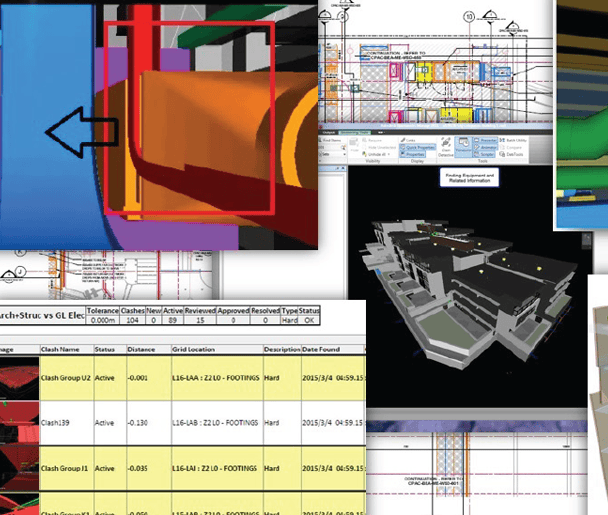Select the -0.001 distance value

[138, 378]
